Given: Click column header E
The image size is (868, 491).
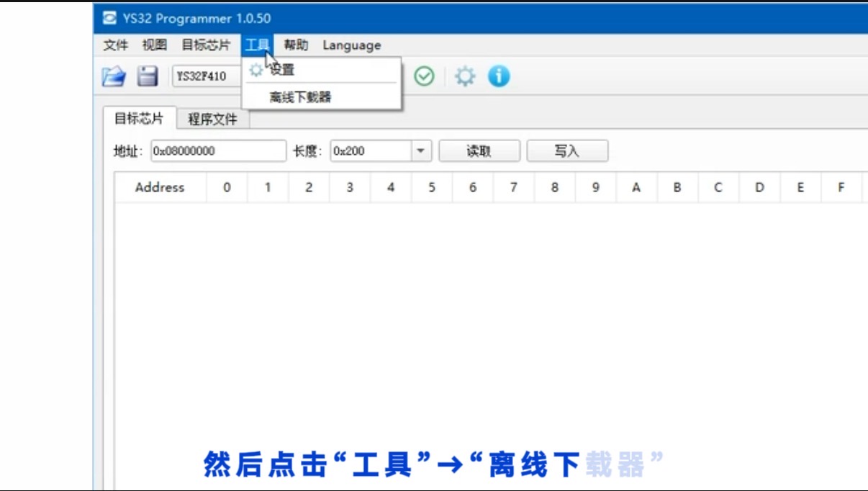Looking at the screenshot, I should (800, 187).
